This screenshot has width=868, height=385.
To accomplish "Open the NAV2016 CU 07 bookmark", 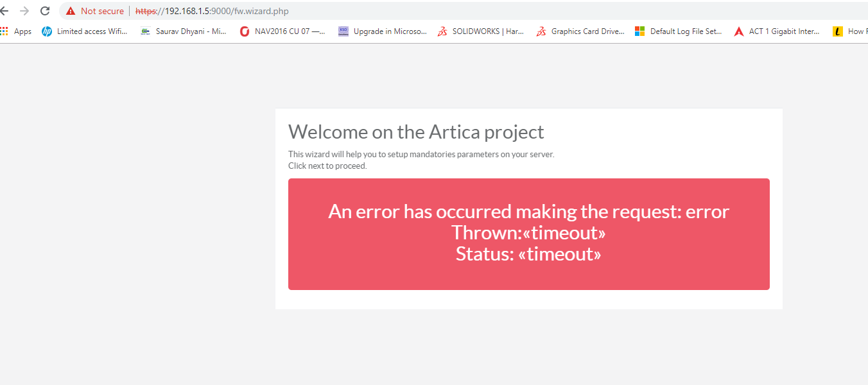I will [x=282, y=31].
